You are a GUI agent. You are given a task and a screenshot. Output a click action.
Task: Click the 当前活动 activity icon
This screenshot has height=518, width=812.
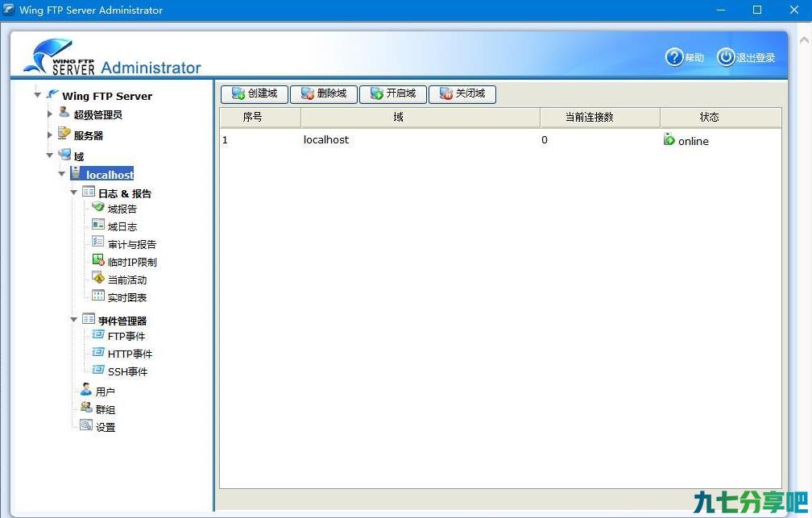click(98, 277)
